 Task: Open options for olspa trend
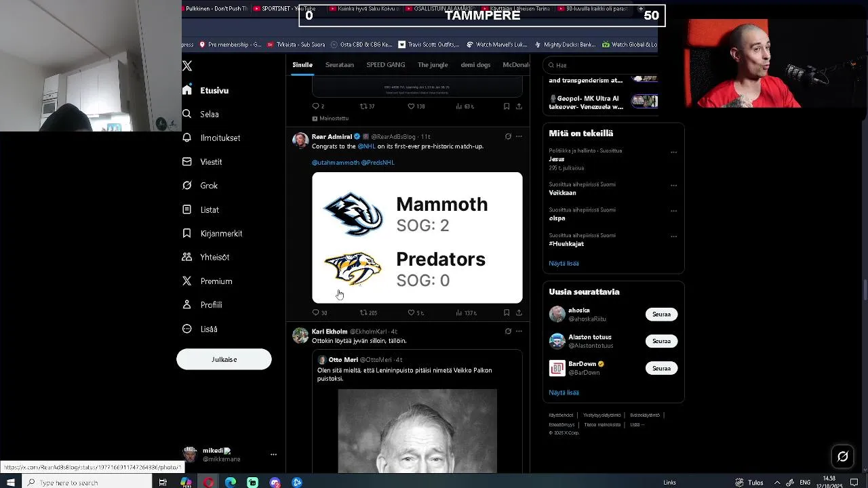pos(673,211)
